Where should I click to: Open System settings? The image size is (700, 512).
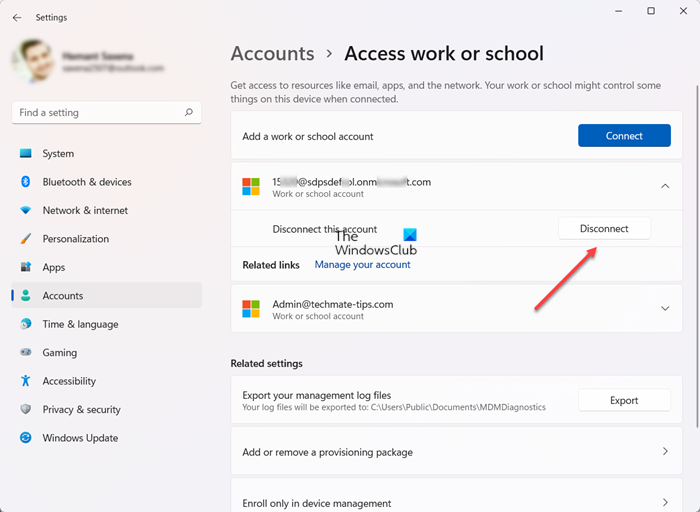coord(107,153)
